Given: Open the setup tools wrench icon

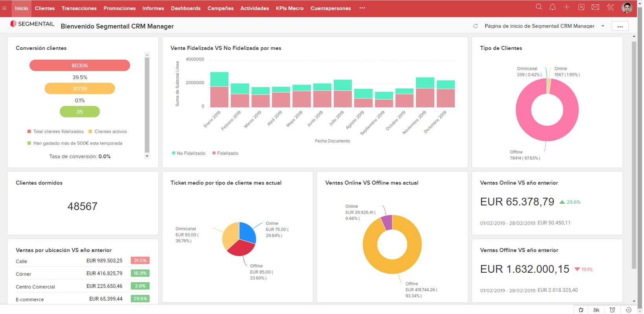Looking at the screenshot, I should tap(610, 7).
